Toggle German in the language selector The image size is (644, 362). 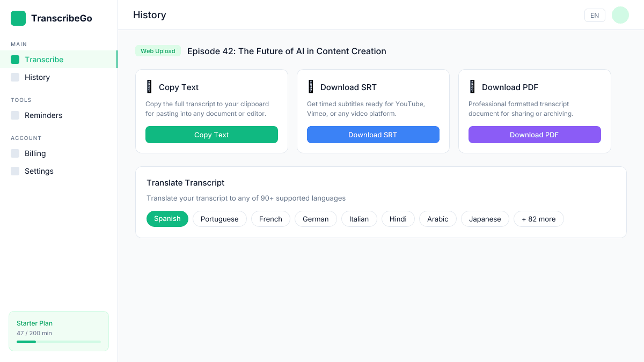[316, 219]
